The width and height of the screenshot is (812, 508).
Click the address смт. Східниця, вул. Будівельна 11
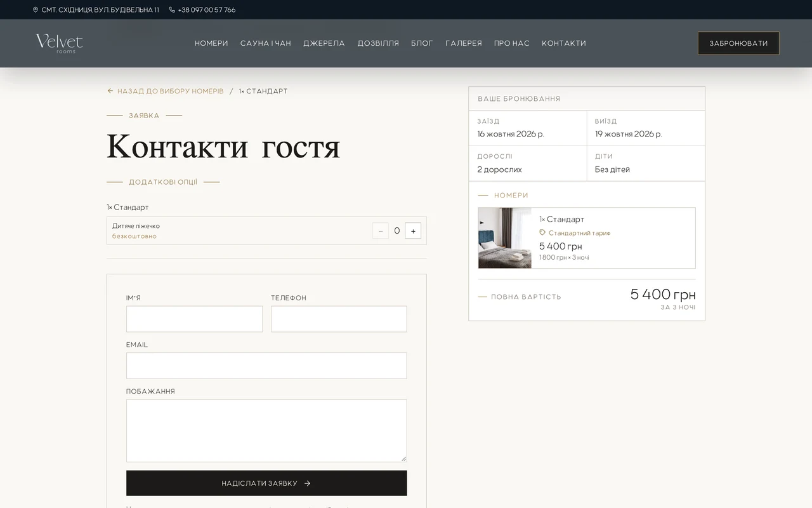click(x=100, y=10)
